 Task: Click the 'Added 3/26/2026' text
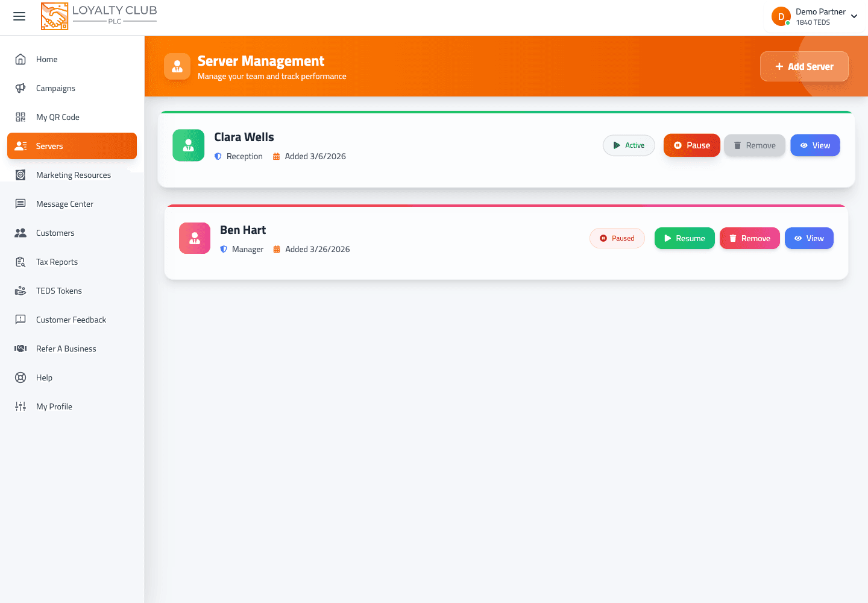click(318, 249)
